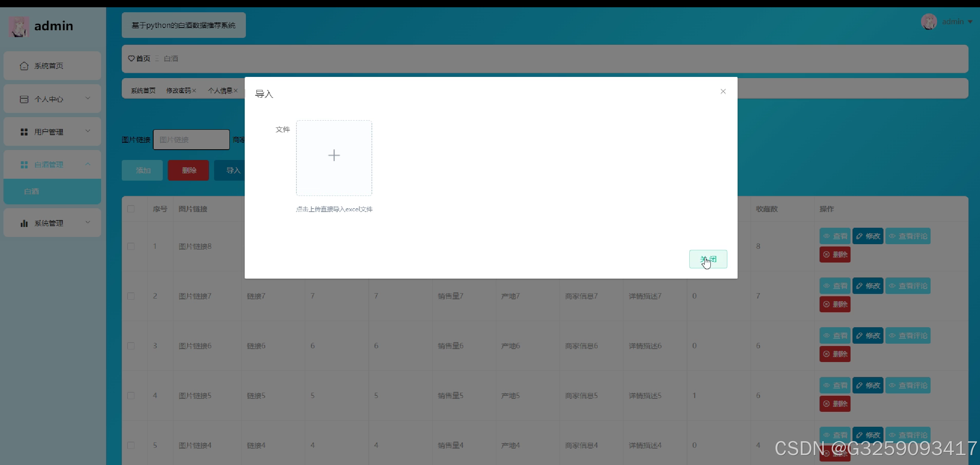Switch to the 个人信息 tab
The width and height of the screenshot is (980, 465).
pos(220,91)
